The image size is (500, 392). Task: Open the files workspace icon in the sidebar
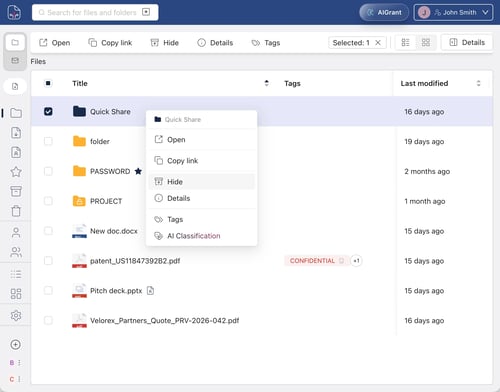point(15,42)
